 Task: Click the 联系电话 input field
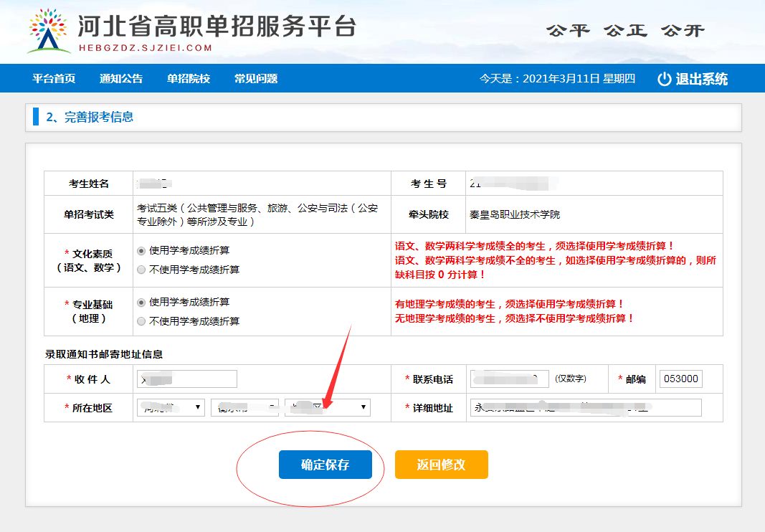pyautogui.click(x=510, y=379)
